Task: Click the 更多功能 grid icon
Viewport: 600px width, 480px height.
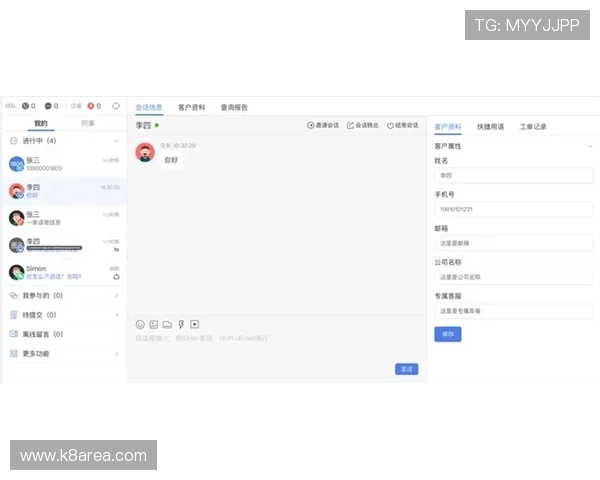Action: click(14, 354)
